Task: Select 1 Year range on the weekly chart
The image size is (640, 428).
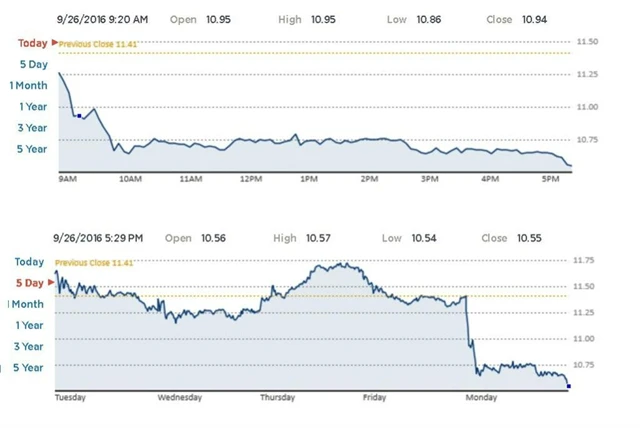Action: click(x=29, y=324)
